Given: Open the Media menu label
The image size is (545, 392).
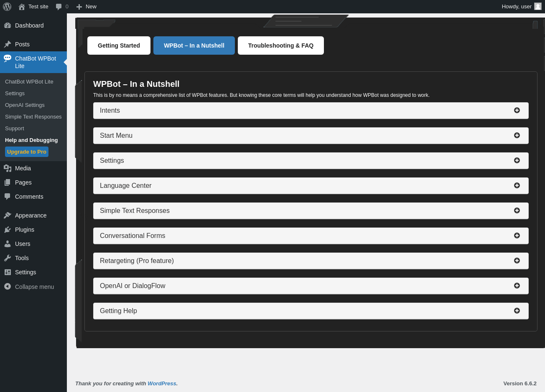Looking at the screenshot, I should pos(23,168).
